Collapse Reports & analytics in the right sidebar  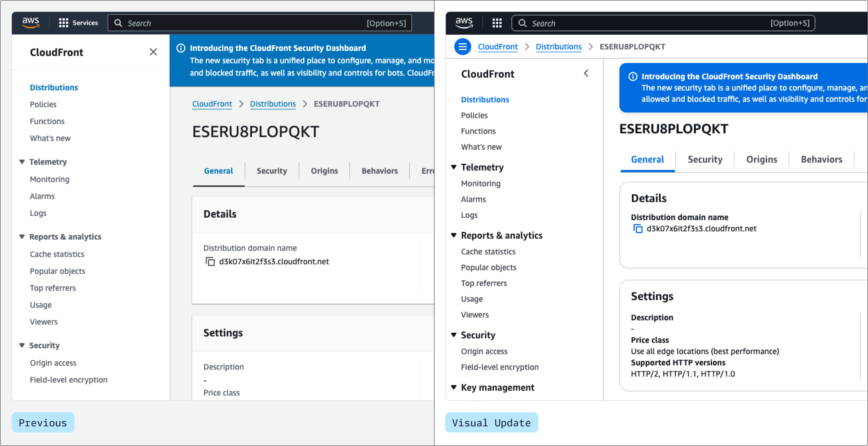[453, 235]
